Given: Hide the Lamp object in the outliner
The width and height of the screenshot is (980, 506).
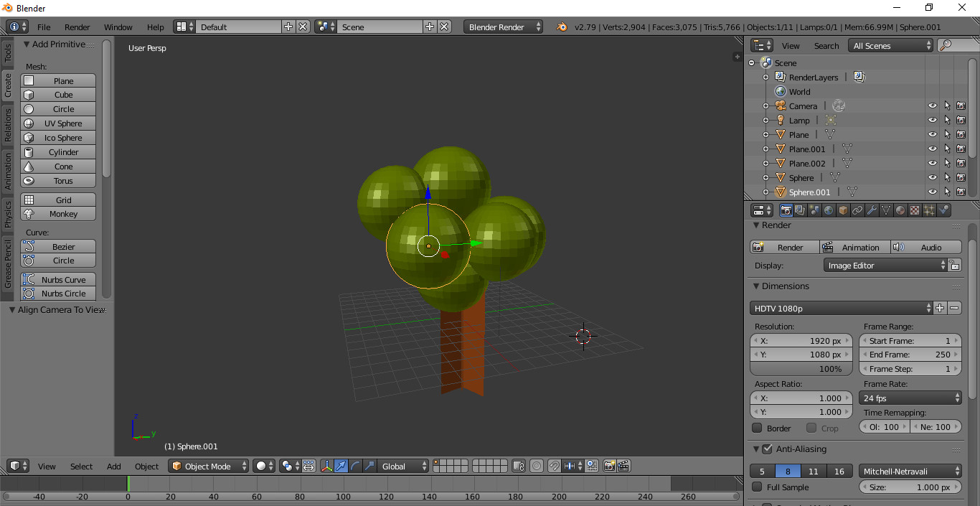Looking at the screenshot, I should pyautogui.click(x=932, y=120).
